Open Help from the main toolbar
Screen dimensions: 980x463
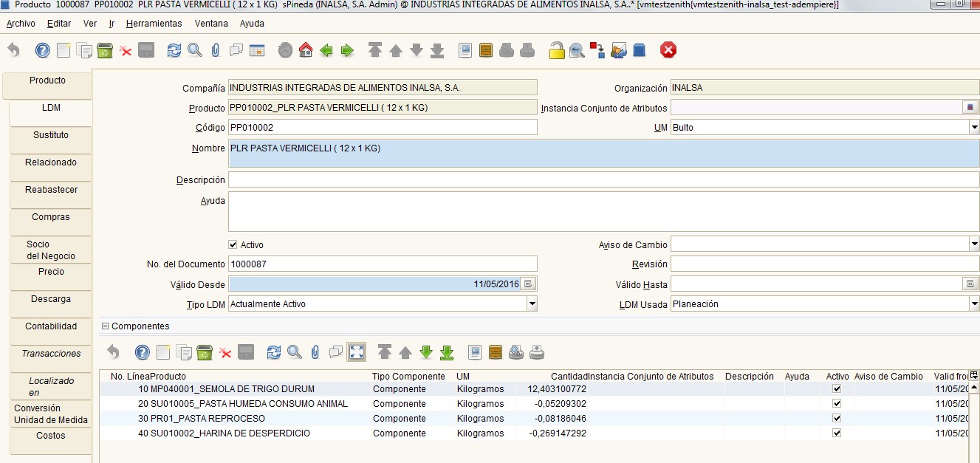click(x=43, y=50)
